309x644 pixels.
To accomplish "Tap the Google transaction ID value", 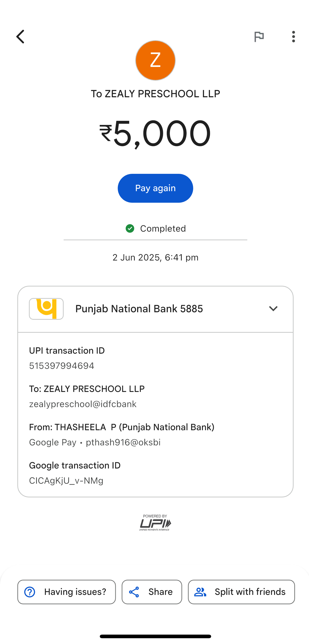I will click(x=66, y=481).
